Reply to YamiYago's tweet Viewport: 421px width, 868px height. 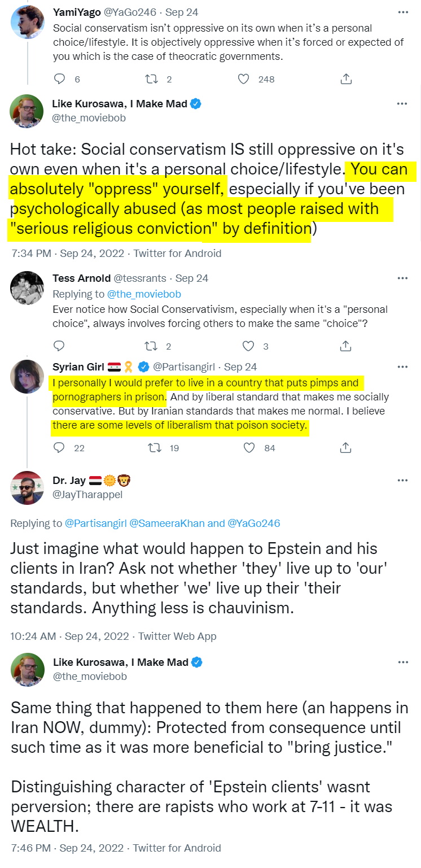[x=59, y=79]
